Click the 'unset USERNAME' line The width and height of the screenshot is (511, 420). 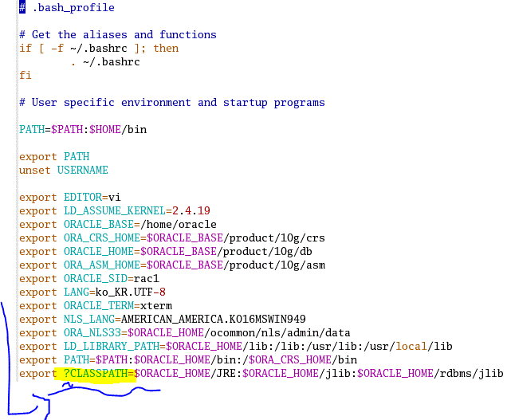pyautogui.click(x=64, y=170)
